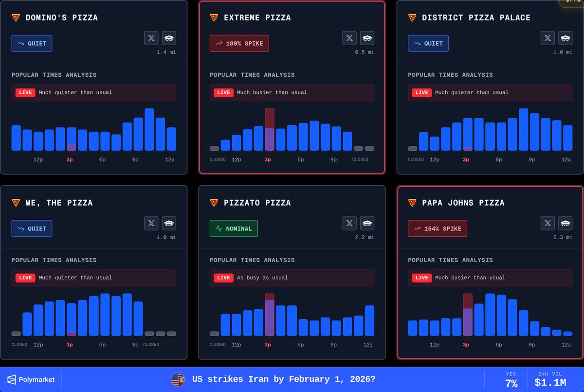Viewport: 584px width, 392px height.
Task: Open the car icon on Pizzato Pizza card
Action: [367, 223]
